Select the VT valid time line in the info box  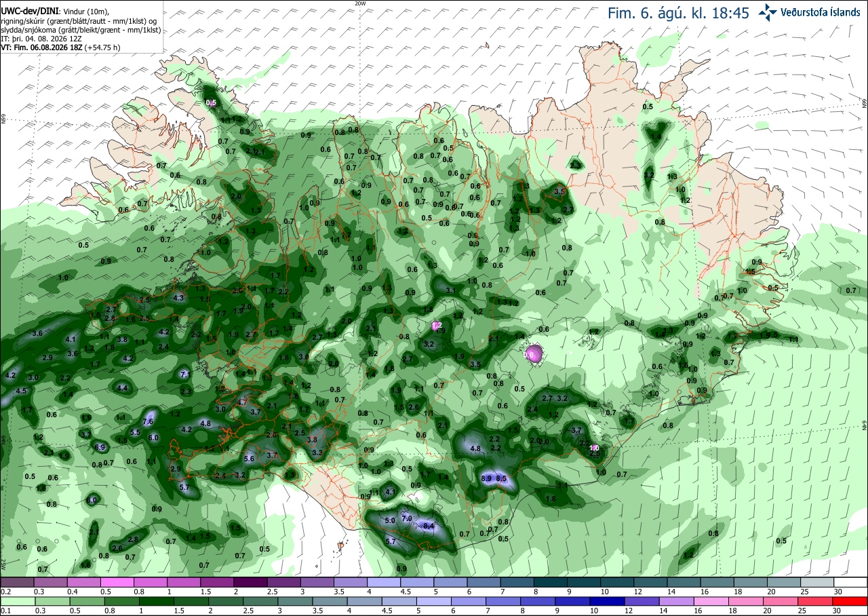click(x=60, y=47)
